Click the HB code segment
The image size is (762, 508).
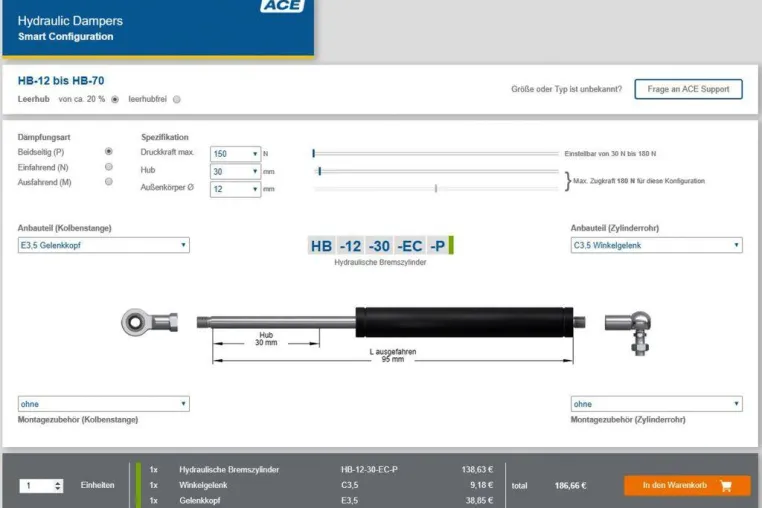[x=321, y=246]
